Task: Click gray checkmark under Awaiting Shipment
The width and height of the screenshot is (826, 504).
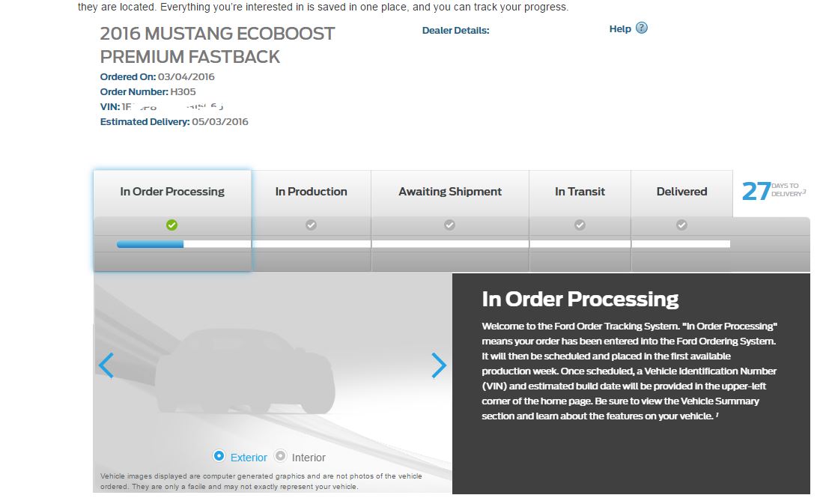Action: click(449, 225)
